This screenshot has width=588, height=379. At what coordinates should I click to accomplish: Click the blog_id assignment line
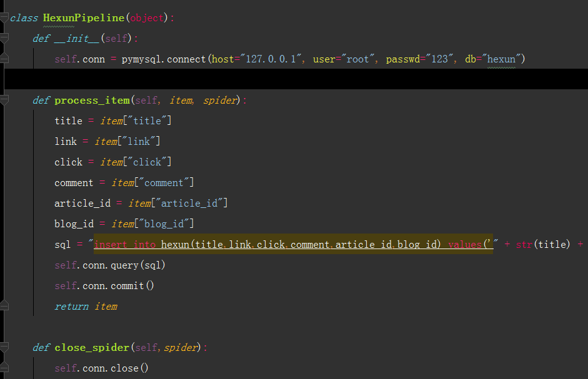pos(124,224)
